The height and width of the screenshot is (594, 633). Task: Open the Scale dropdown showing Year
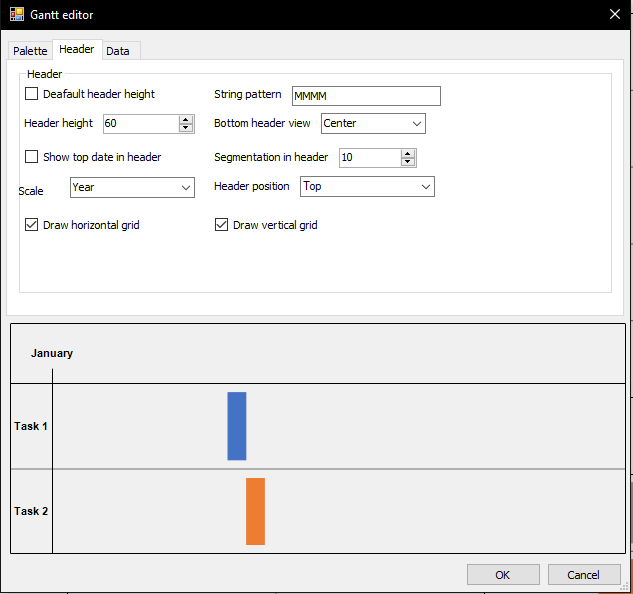coord(132,187)
